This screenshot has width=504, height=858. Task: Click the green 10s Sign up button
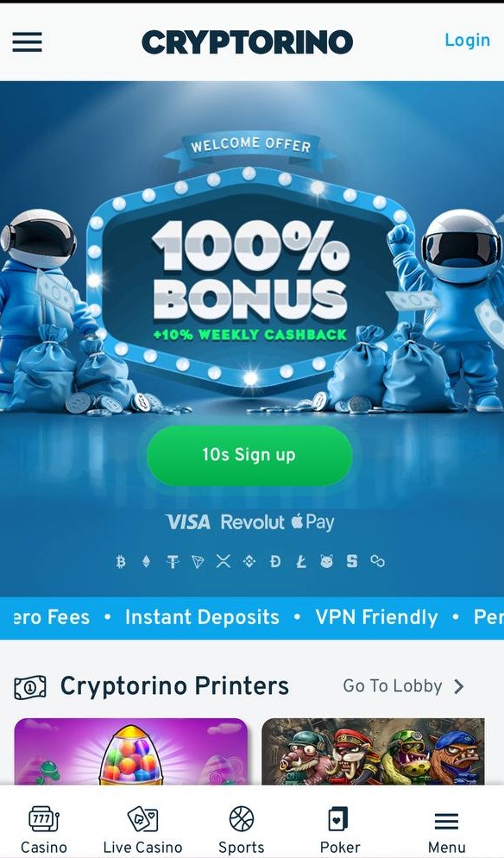pyautogui.click(x=249, y=455)
